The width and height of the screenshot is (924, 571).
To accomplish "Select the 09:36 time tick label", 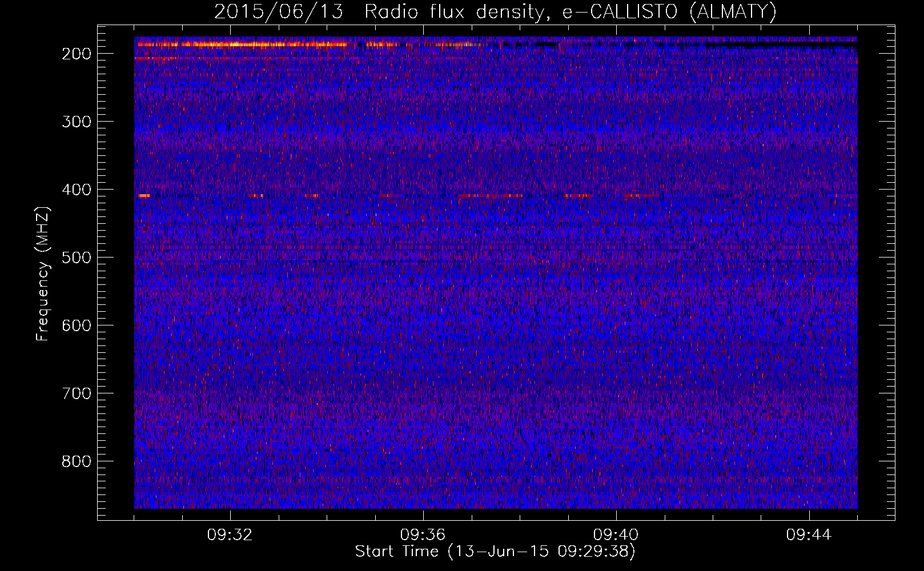I will coord(423,535).
